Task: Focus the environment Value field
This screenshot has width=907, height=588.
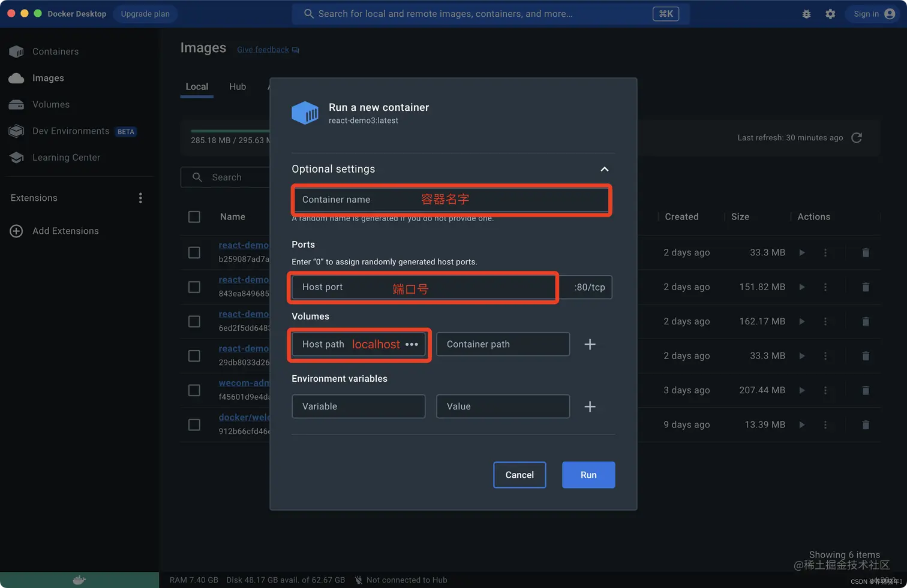Action: point(503,406)
